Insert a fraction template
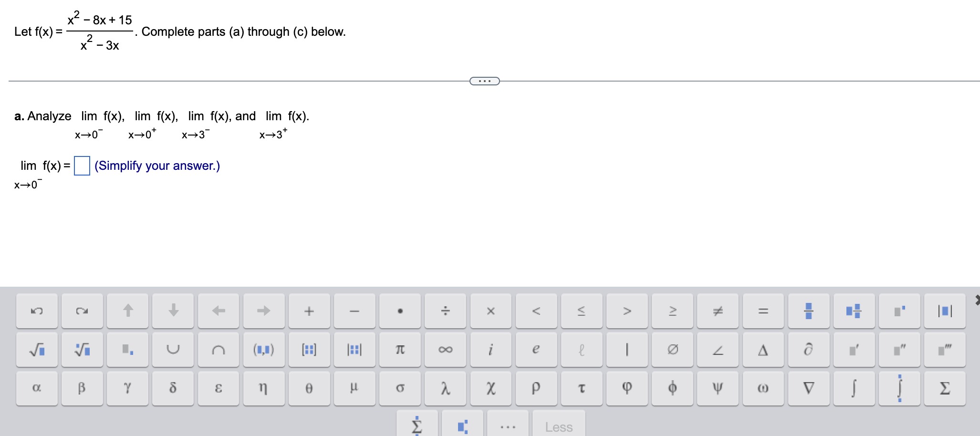980x436 pixels. pos(809,311)
